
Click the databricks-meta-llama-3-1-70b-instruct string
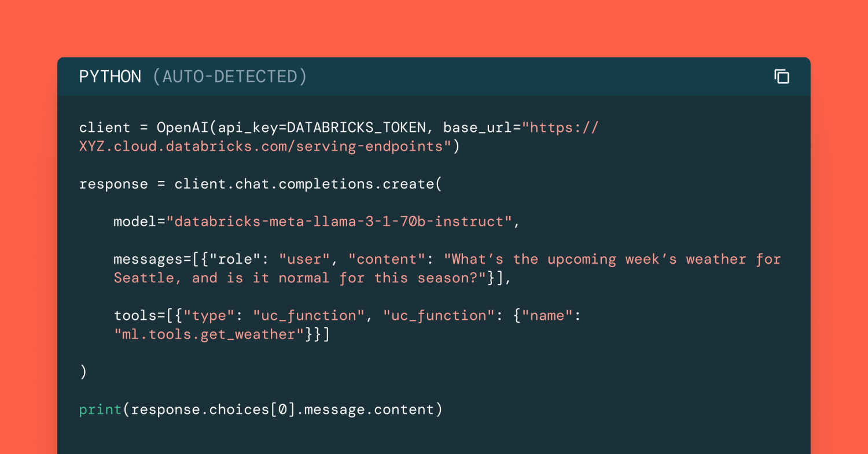tap(339, 222)
